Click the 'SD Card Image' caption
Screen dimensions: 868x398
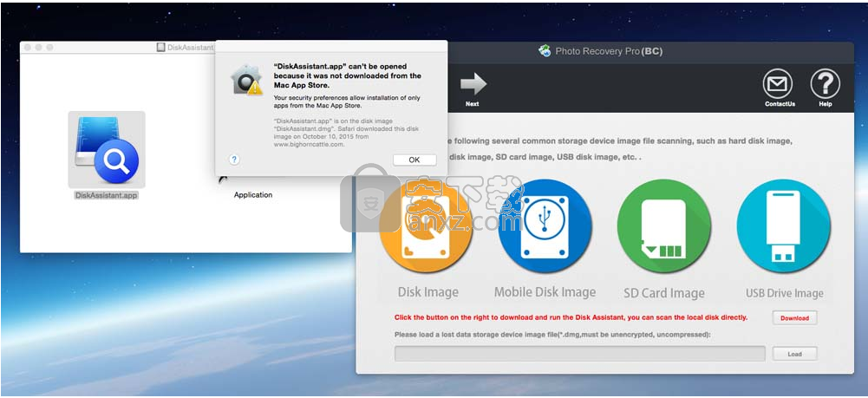click(x=663, y=293)
